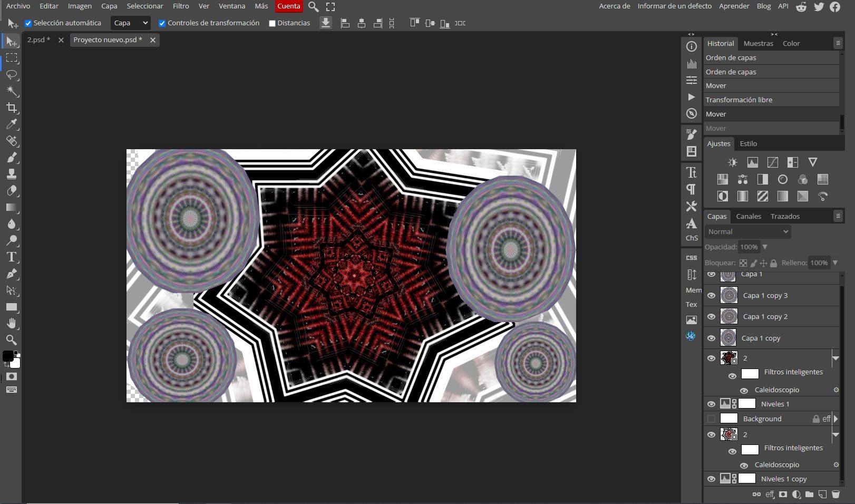Open the search magnifier in menu bar
Screen dimensions: 855x504
(313, 7)
